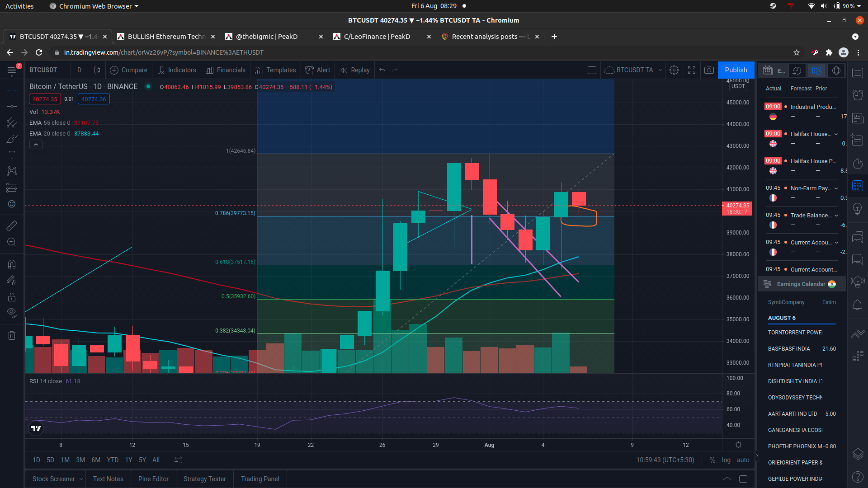Screen dimensions: 868x488
Task: Bookmark this page with star icon
Action: click(x=797, y=52)
